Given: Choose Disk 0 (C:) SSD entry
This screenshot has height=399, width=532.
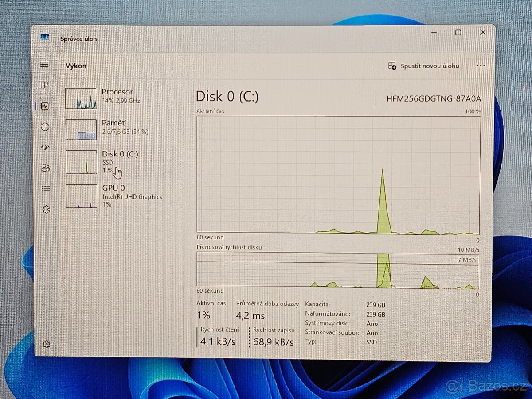Looking at the screenshot, I should tap(120, 161).
